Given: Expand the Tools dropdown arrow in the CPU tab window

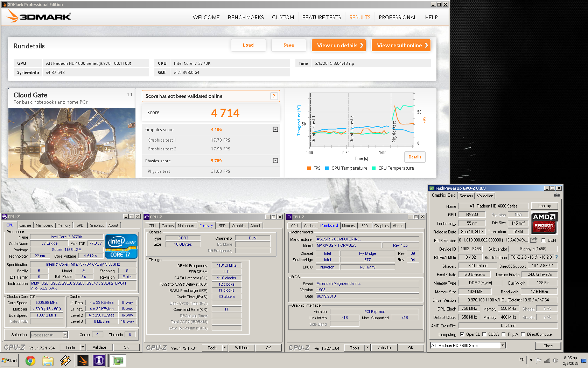Looking at the screenshot, I should click(x=83, y=347).
